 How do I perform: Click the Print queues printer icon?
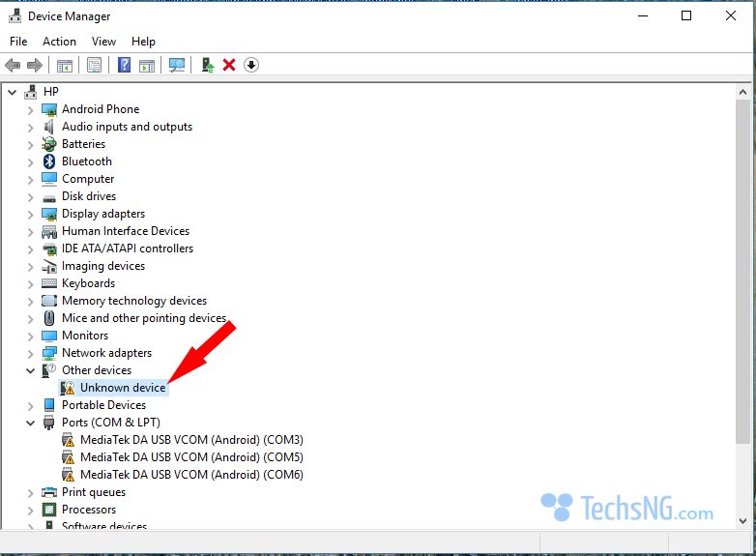(49, 492)
